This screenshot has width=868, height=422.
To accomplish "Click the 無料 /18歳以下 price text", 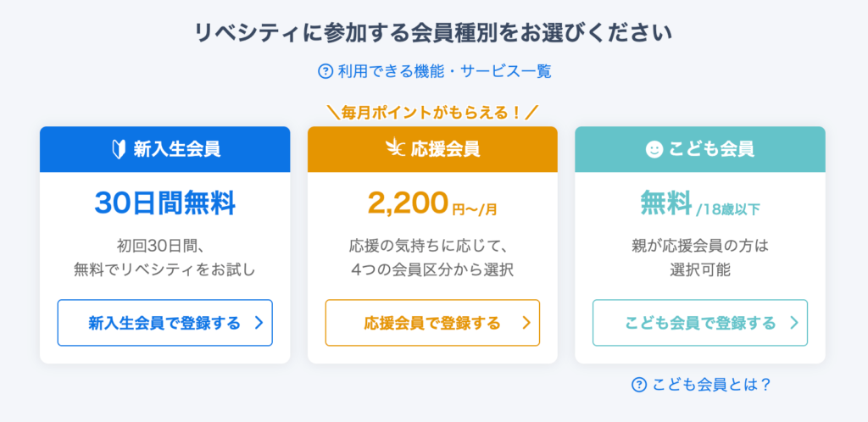I will [700, 203].
